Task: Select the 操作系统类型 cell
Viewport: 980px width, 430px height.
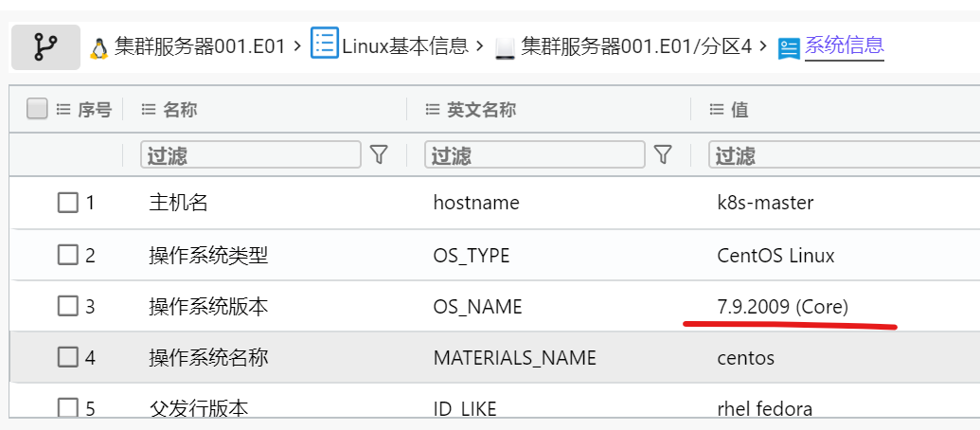Action: pyautogui.click(x=208, y=255)
